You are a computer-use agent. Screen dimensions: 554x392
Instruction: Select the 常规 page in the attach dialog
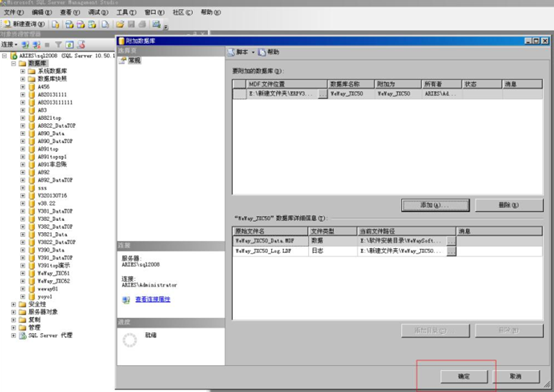click(x=134, y=60)
